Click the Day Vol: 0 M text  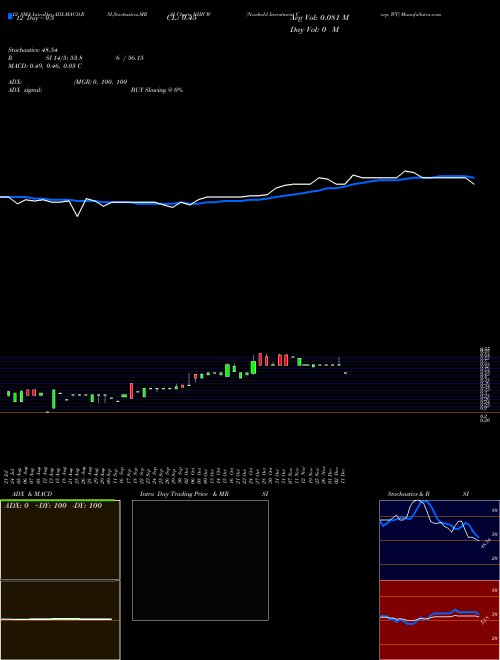click(x=314, y=30)
